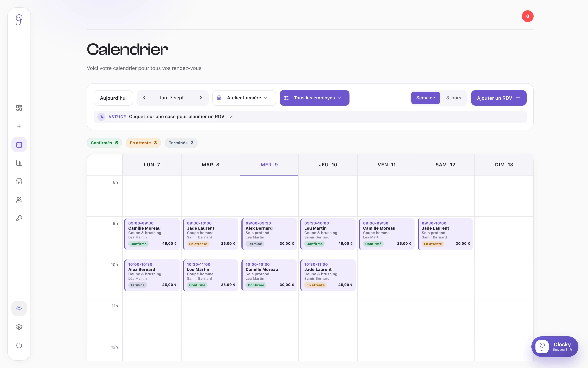Open the key icon in sidebar

point(19,218)
